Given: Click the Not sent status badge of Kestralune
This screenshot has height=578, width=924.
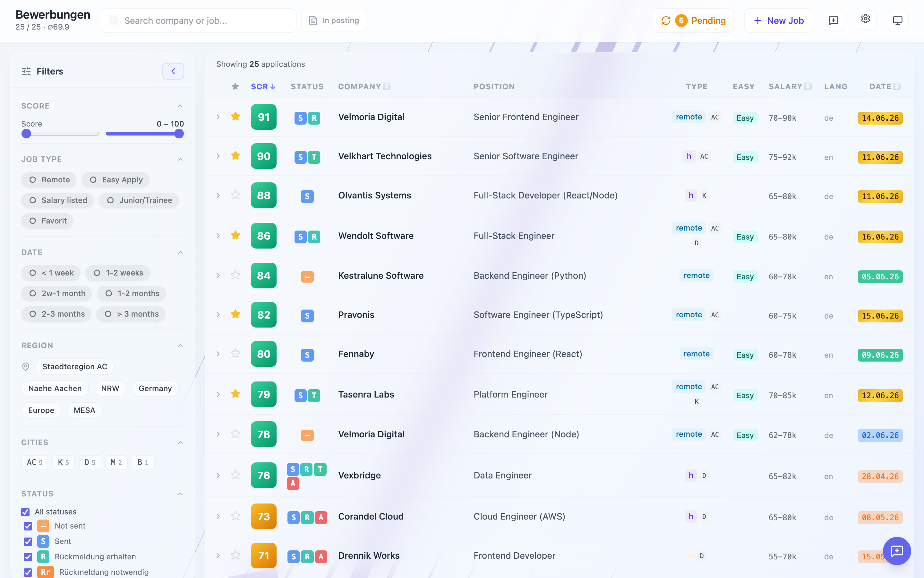Looking at the screenshot, I should [x=307, y=276].
